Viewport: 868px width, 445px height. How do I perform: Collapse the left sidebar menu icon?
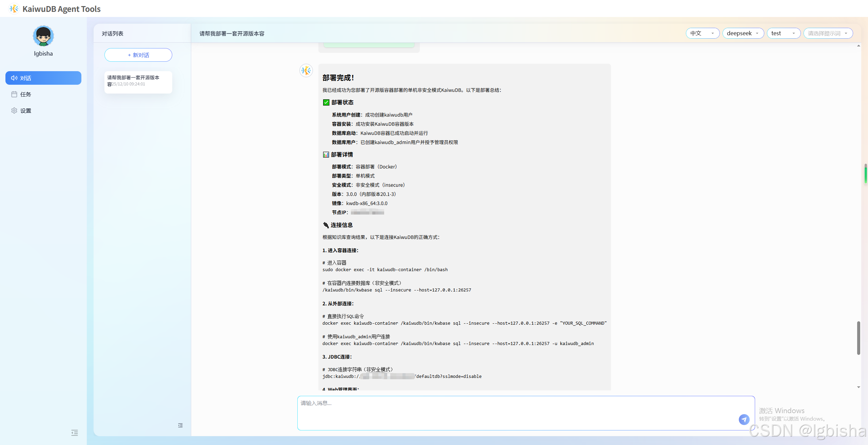tap(75, 432)
